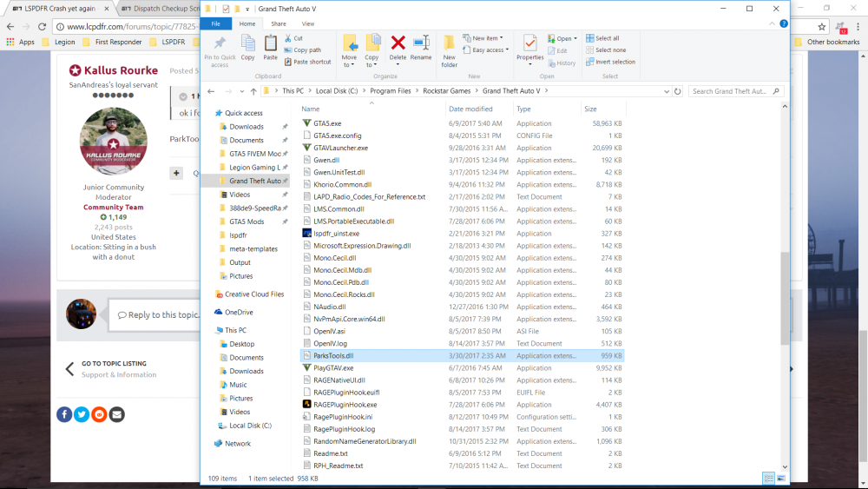Image resolution: width=868 pixels, height=489 pixels.
Task: Click the History ribbon command
Action: point(562,63)
